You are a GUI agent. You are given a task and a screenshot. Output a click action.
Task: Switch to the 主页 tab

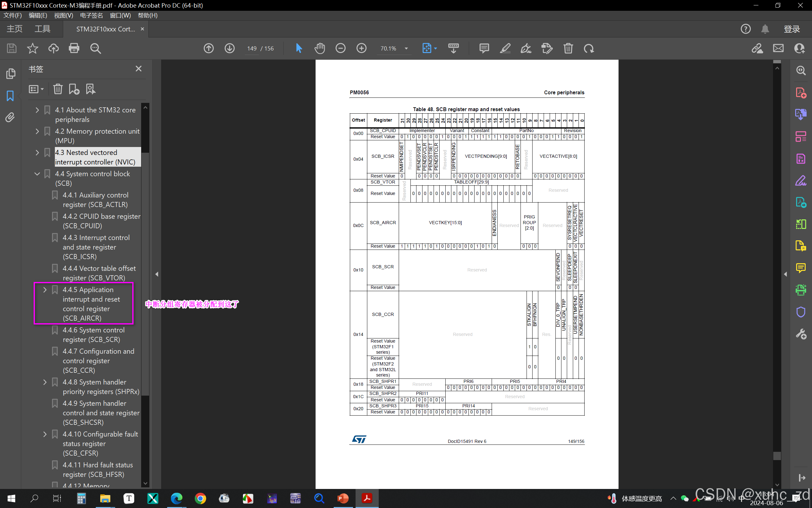[x=15, y=29]
